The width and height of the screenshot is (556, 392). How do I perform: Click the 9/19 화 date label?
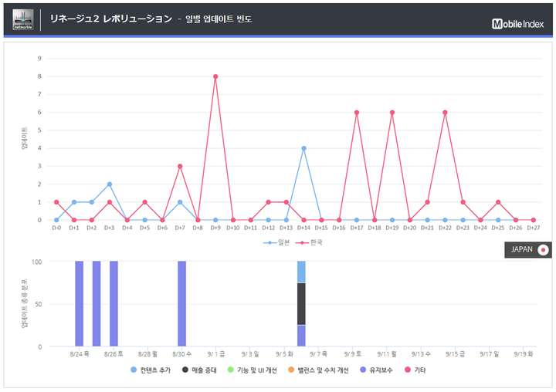coord(524,354)
